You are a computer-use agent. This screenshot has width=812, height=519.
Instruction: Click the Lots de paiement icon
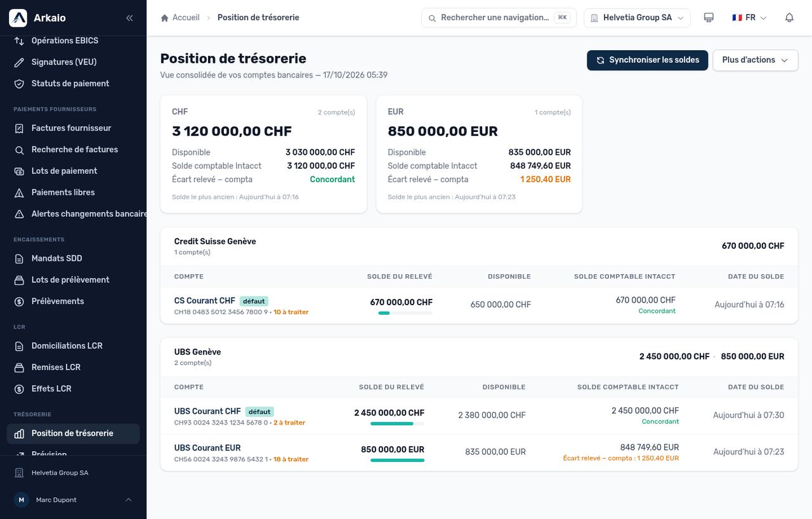point(19,171)
